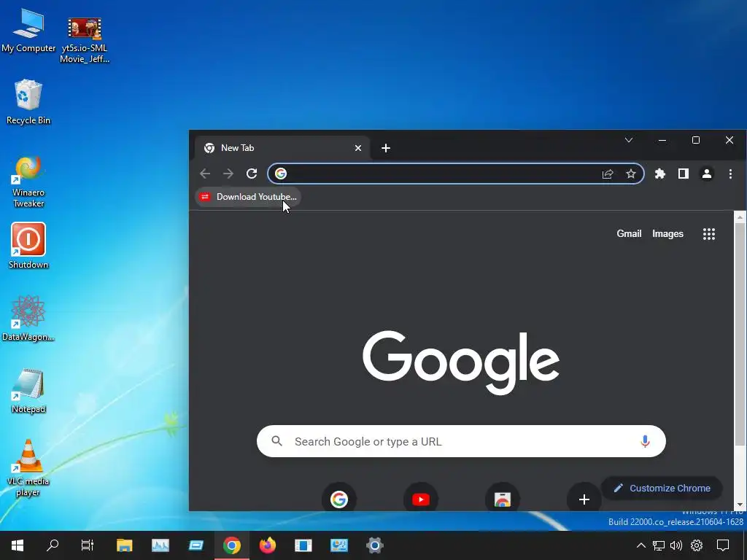Viewport: 747px width, 560px height.
Task: Select VLC media player shortcut
Action: pos(28,467)
